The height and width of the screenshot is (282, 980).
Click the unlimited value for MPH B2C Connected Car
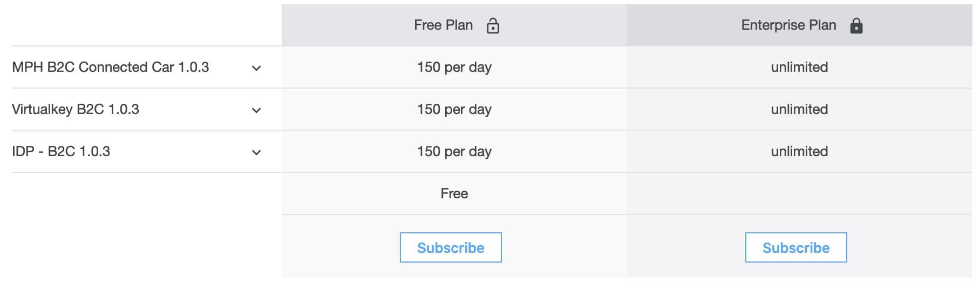point(799,67)
